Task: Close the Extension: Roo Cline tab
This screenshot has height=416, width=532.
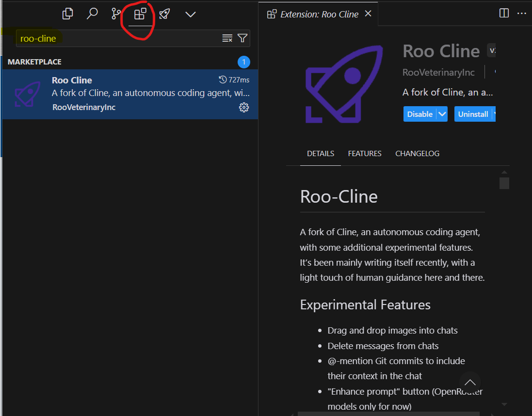Action: click(368, 14)
